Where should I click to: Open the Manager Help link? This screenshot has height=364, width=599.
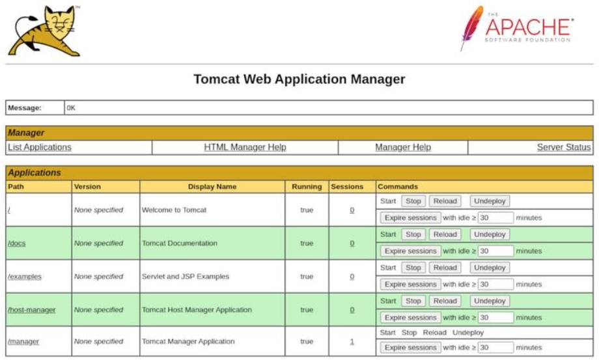point(403,147)
